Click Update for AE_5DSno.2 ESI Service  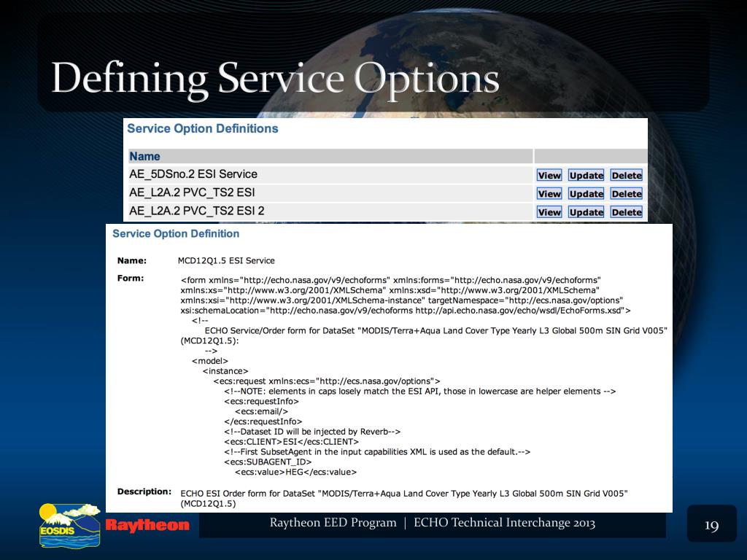[586, 175]
